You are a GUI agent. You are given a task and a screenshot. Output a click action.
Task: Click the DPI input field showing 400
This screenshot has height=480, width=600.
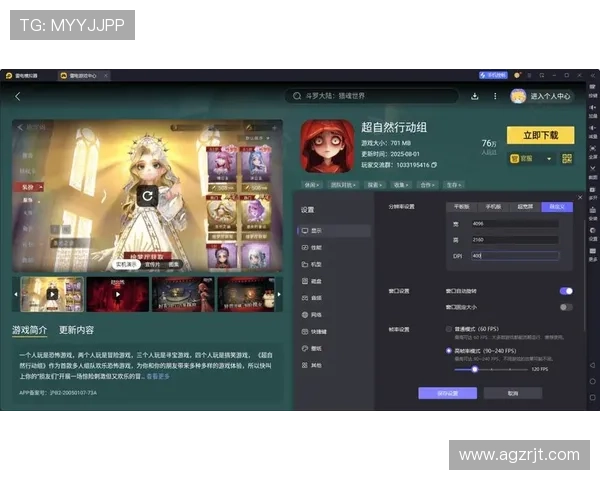(x=515, y=256)
